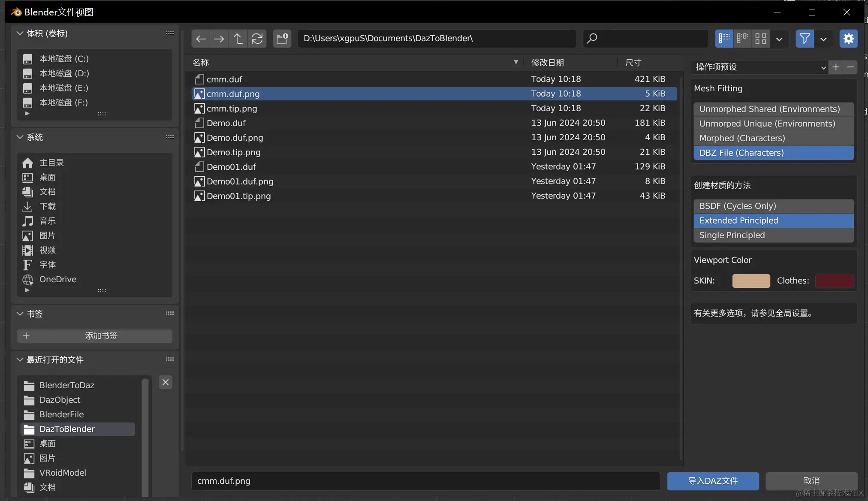Screen dimensions: 868x501
Task: Go back to previous folder arrow
Action: click(201, 39)
